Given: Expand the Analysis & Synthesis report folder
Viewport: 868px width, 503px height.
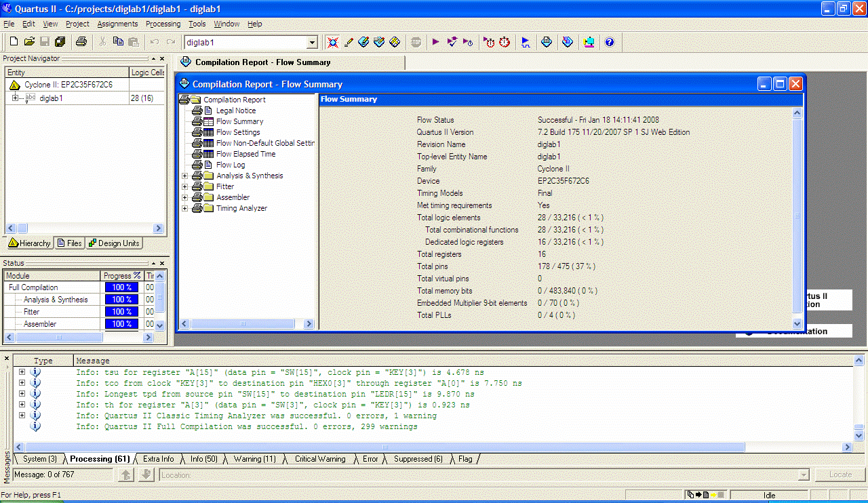Looking at the screenshot, I should 184,175.
